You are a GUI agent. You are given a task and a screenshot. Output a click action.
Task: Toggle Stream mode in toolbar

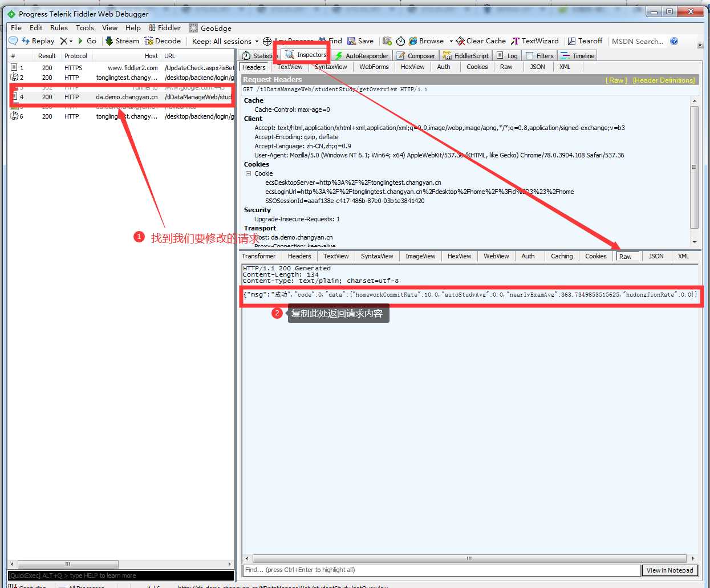122,41
